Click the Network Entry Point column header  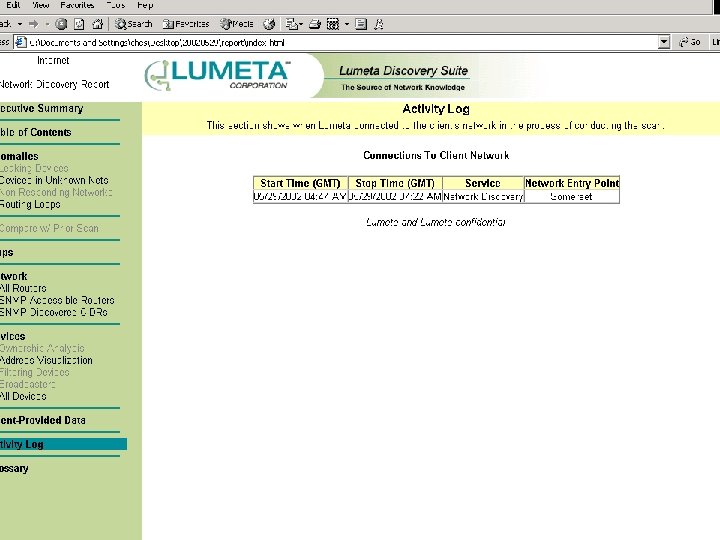[x=572, y=183]
